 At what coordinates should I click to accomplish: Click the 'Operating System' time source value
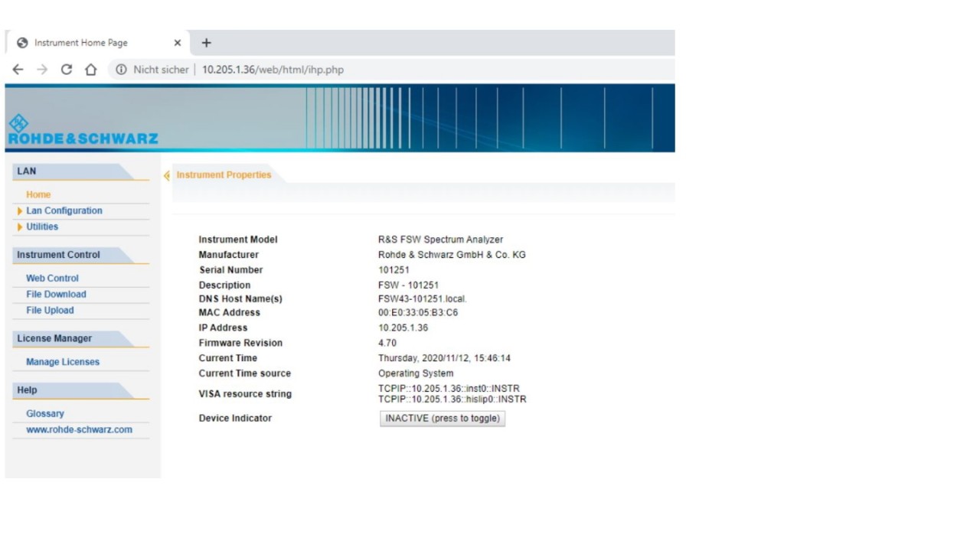point(416,373)
